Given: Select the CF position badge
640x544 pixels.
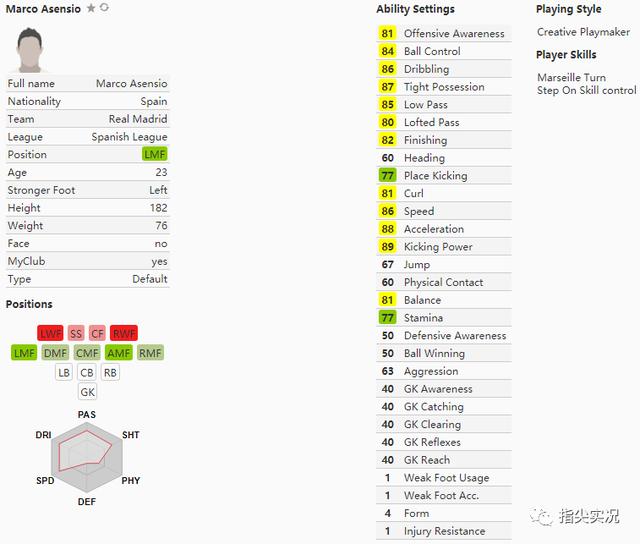Looking at the screenshot, I should click(x=97, y=333).
